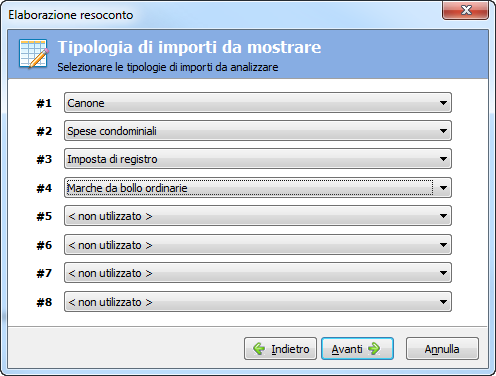Open the #5 unused dropdown arrow
This screenshot has height=376, width=496.
coord(443,216)
